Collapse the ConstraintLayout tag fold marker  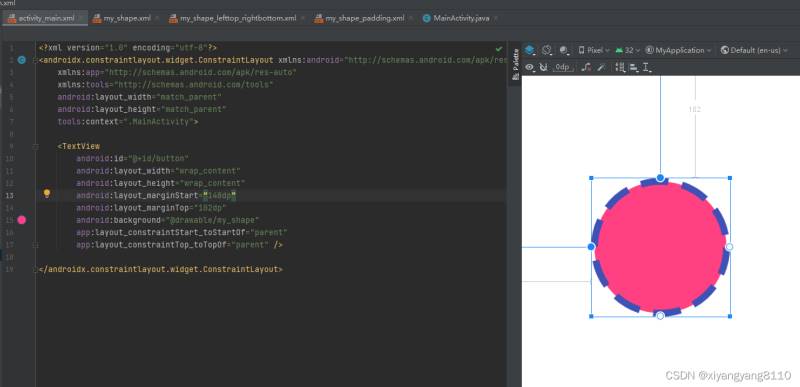point(36,60)
